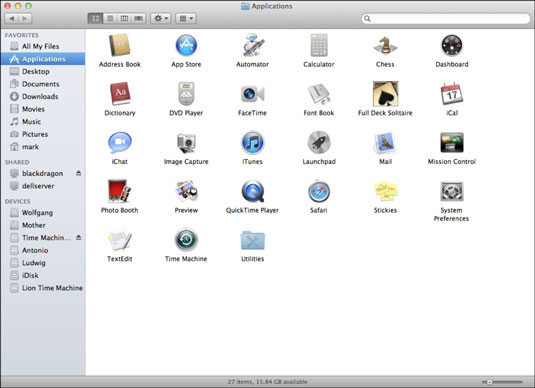The image size is (535, 388).
Task: Open the Mail stamp icon
Action: point(385,143)
